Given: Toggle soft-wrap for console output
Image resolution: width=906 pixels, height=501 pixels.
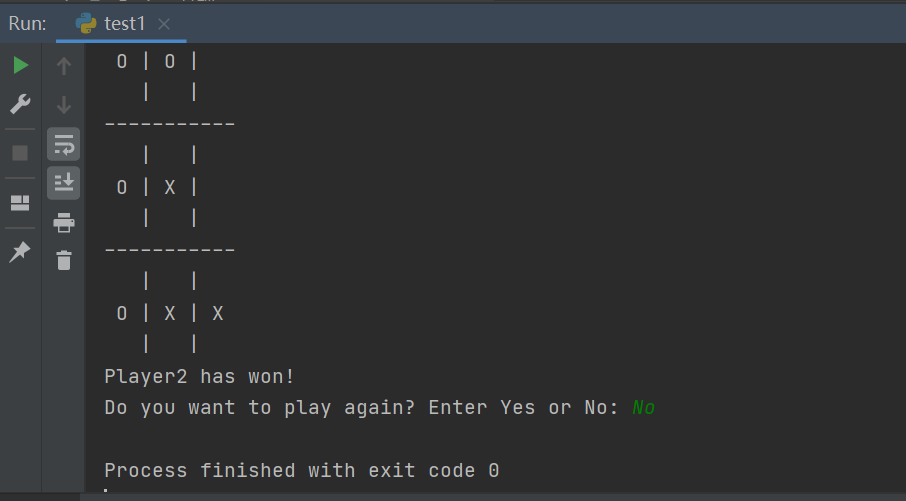Looking at the screenshot, I should [x=64, y=144].
